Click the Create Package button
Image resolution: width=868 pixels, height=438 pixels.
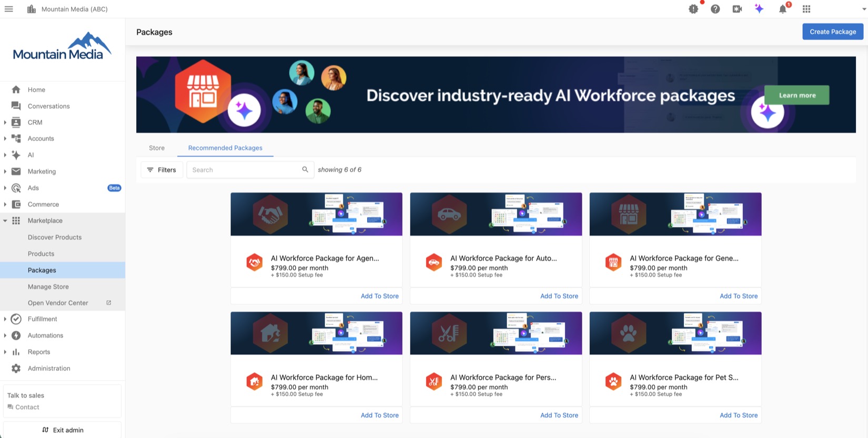click(x=833, y=32)
